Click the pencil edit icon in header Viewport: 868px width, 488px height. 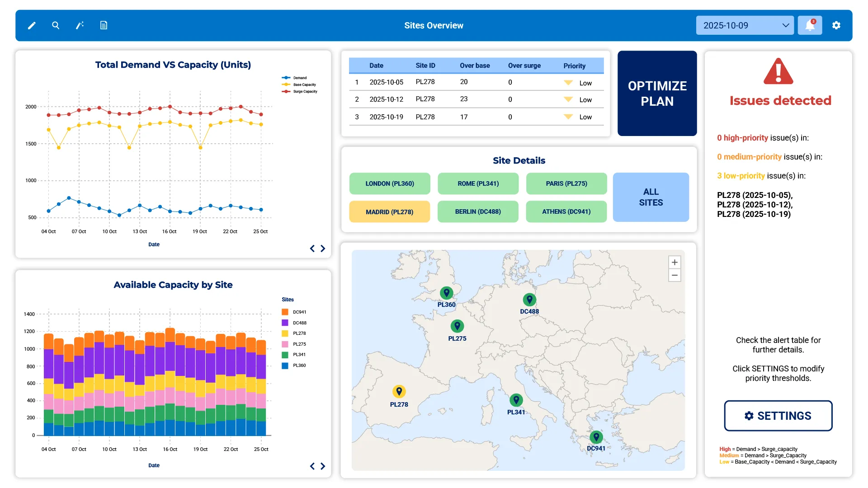click(x=32, y=26)
